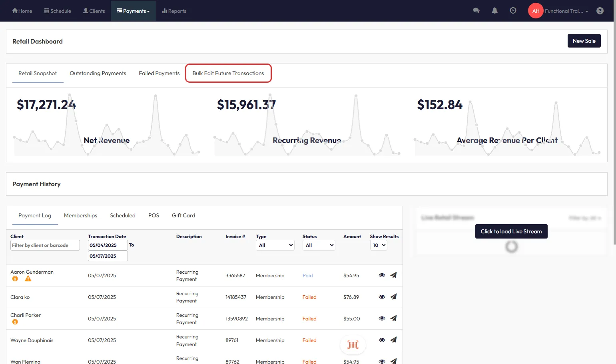Click warning triangle under Aaron Gunderman

(x=28, y=279)
